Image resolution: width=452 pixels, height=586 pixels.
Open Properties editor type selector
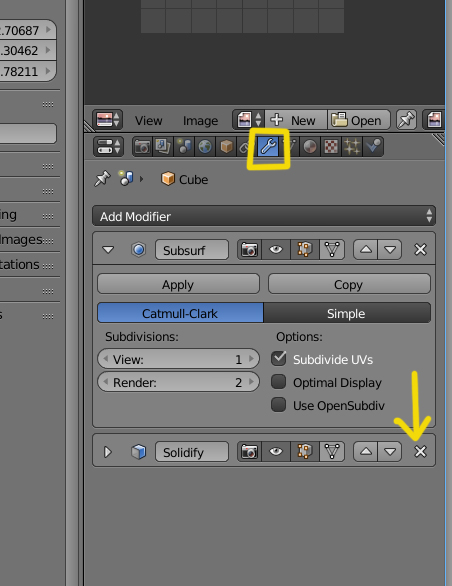click(108, 146)
